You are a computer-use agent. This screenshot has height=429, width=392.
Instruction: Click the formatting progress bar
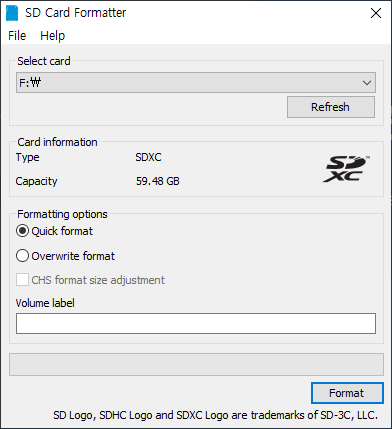click(x=196, y=365)
